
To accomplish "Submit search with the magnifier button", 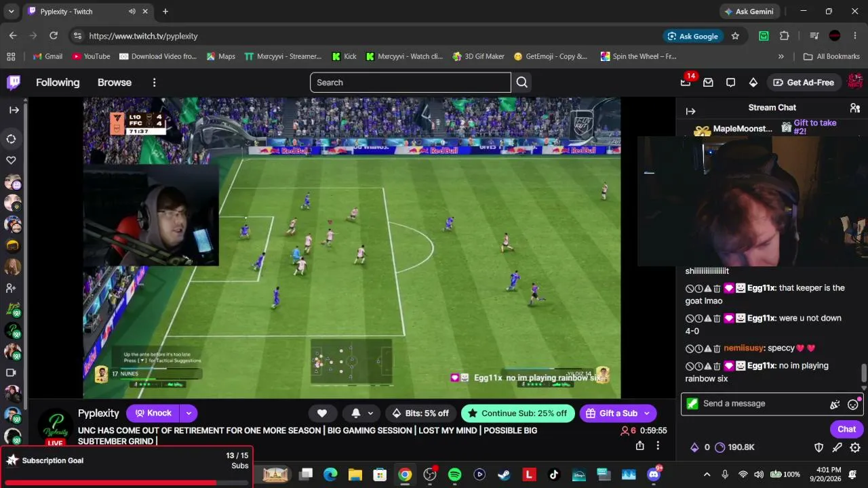I will tap(521, 83).
